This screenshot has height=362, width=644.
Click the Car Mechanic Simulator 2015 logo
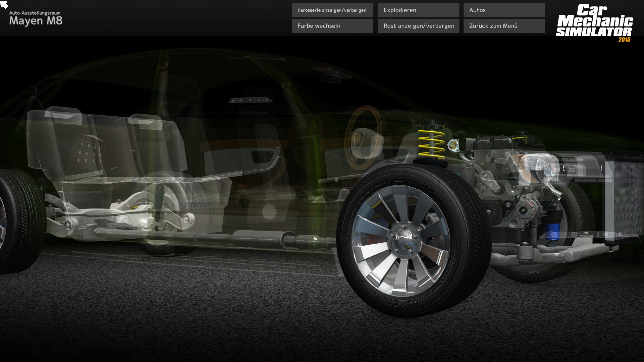(x=594, y=23)
